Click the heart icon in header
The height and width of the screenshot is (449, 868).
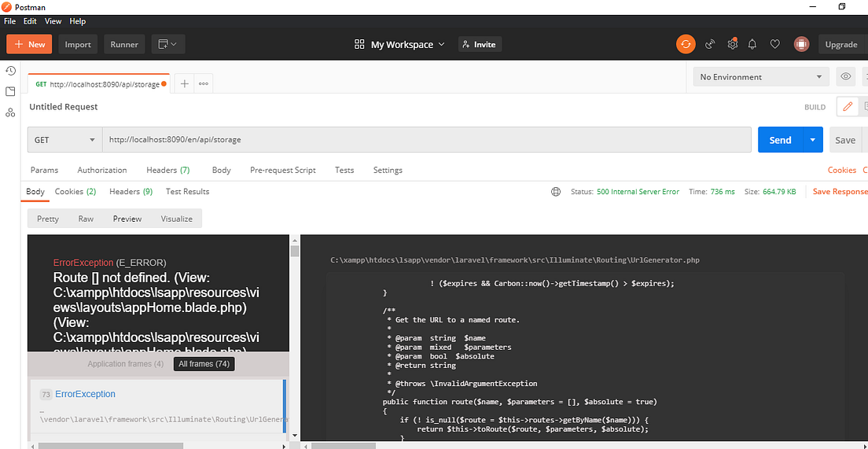(x=775, y=44)
